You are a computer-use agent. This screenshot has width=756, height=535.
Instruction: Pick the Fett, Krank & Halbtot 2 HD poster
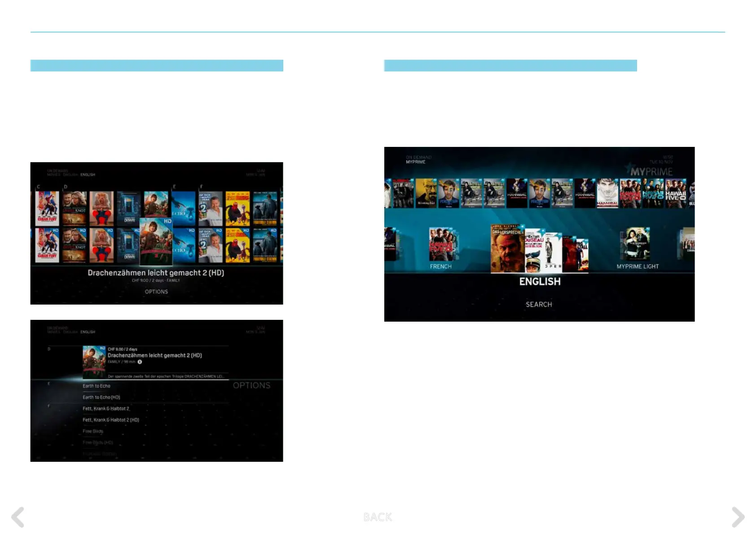click(211, 245)
